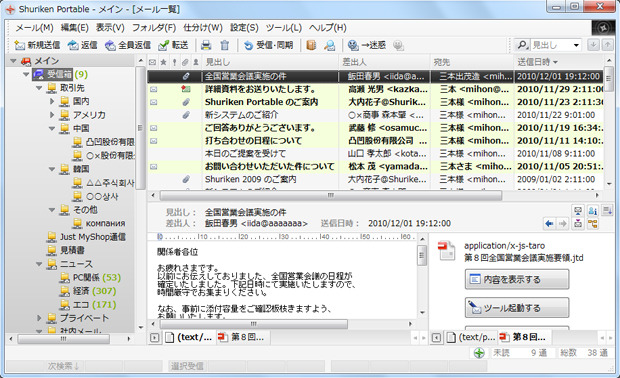Click the mail list horizontal scrollbar

click(x=331, y=195)
